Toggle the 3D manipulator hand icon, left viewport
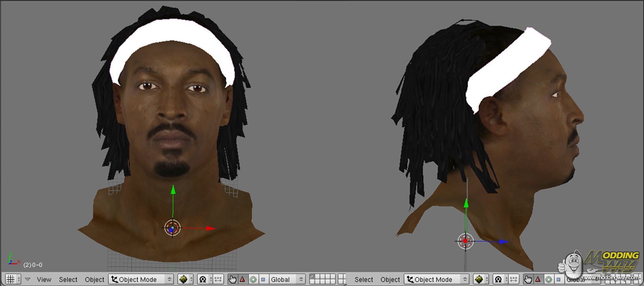644x286 pixels. click(x=233, y=279)
